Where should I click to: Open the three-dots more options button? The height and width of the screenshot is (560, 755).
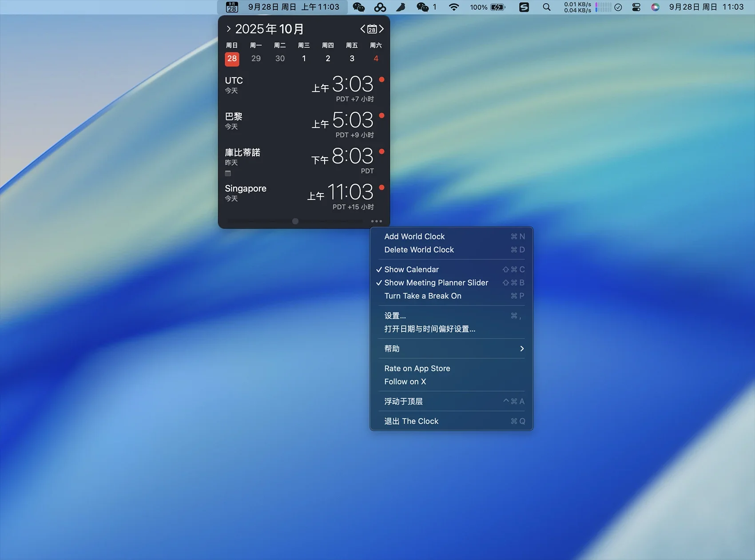click(376, 221)
